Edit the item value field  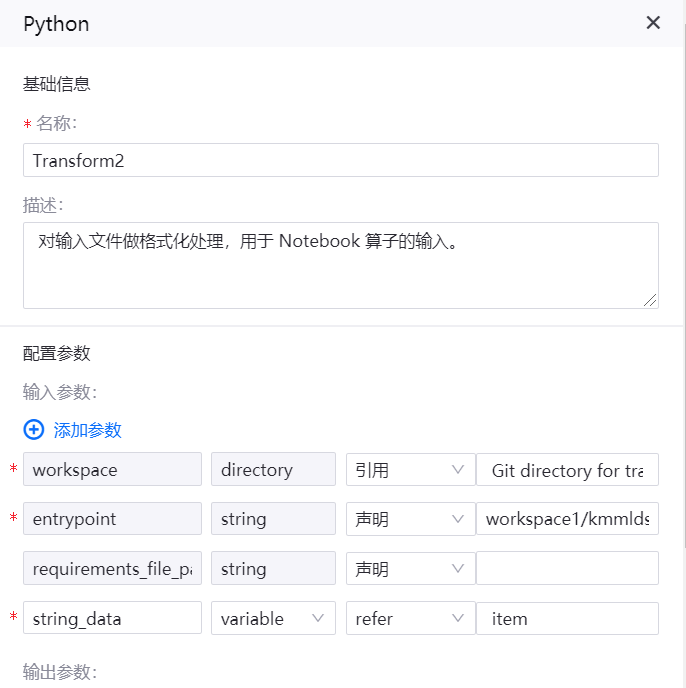pos(567,619)
